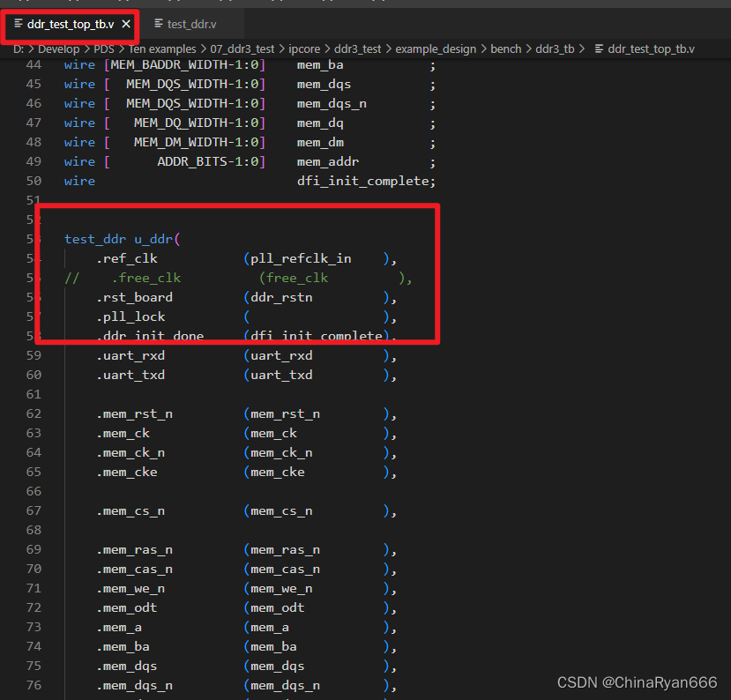Open the ddr3_test breadcrumb folder
The height and width of the screenshot is (700, 731).
[x=357, y=49]
